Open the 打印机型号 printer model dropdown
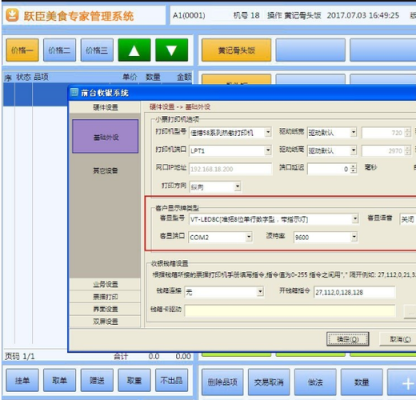Viewport: 416px width, 400px height. click(268, 133)
